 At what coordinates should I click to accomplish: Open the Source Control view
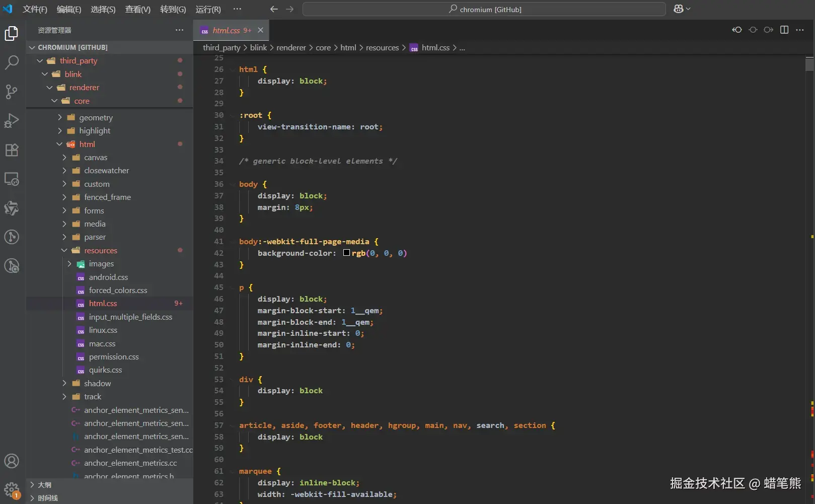12,92
